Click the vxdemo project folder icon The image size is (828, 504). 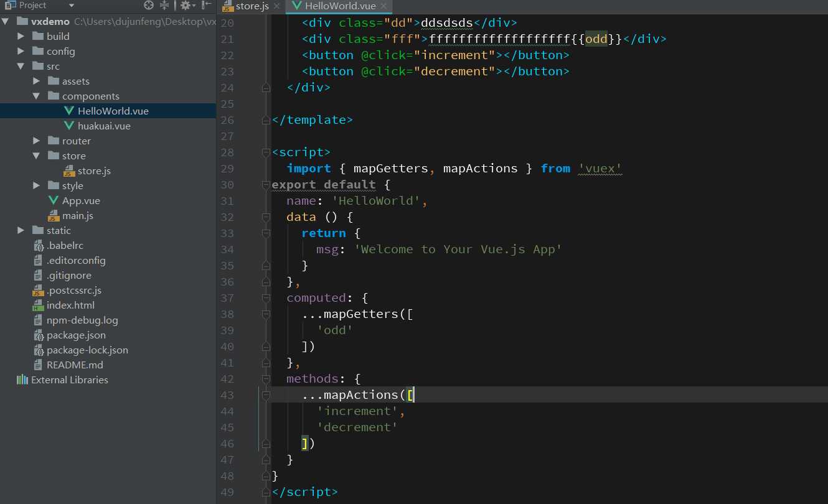[x=22, y=21]
